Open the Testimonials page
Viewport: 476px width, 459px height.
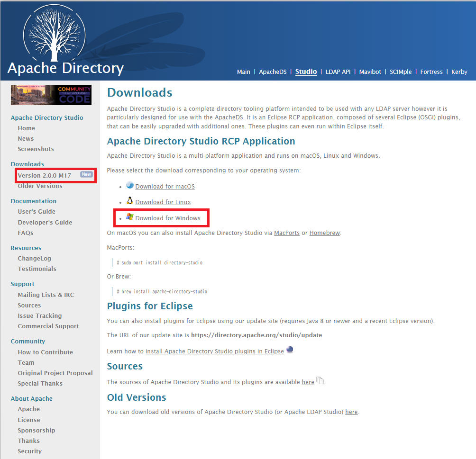(x=37, y=269)
